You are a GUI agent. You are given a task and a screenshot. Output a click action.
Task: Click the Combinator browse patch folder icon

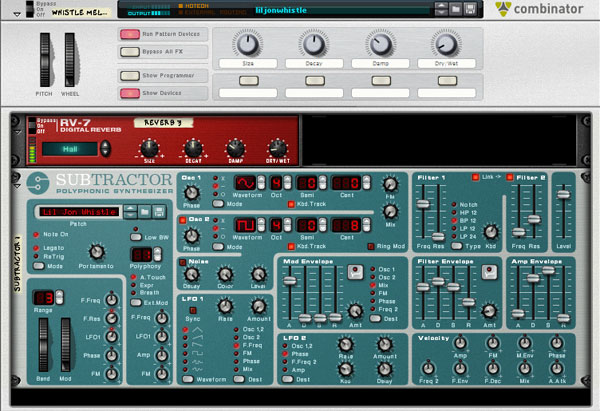point(455,8)
